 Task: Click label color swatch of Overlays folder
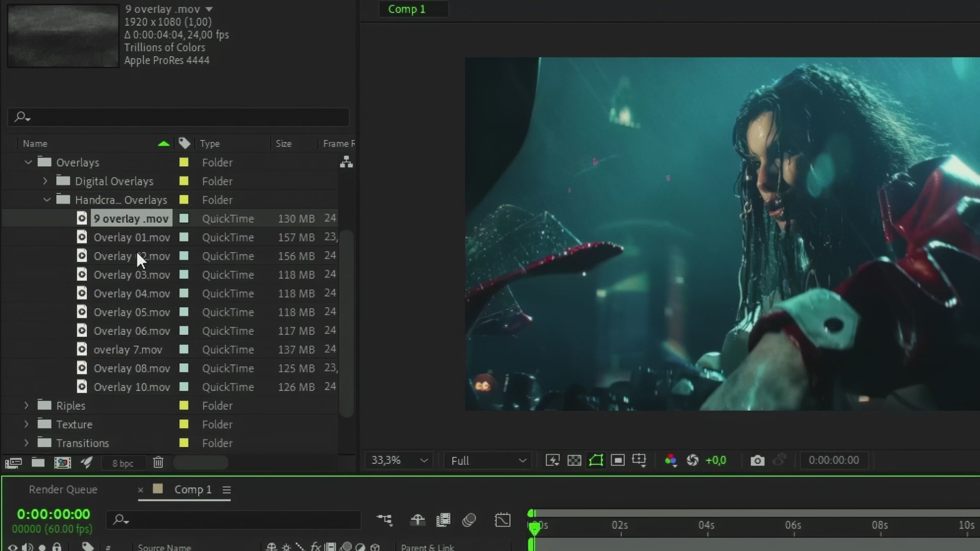(x=184, y=162)
